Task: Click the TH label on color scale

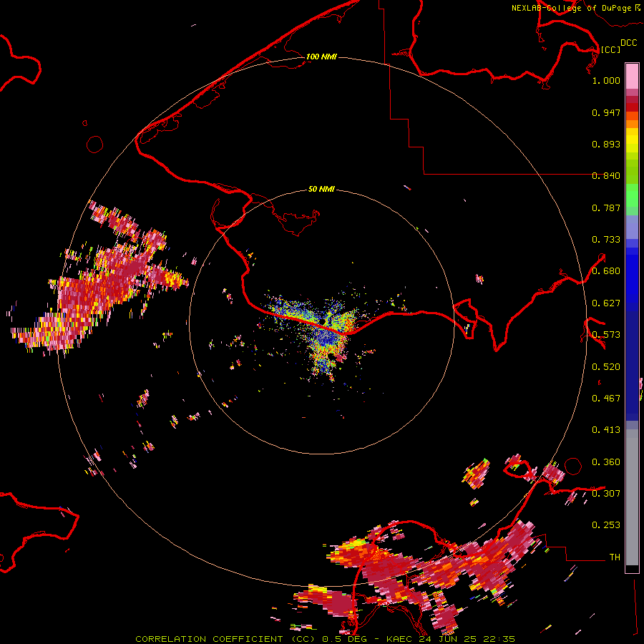Action: [615, 557]
